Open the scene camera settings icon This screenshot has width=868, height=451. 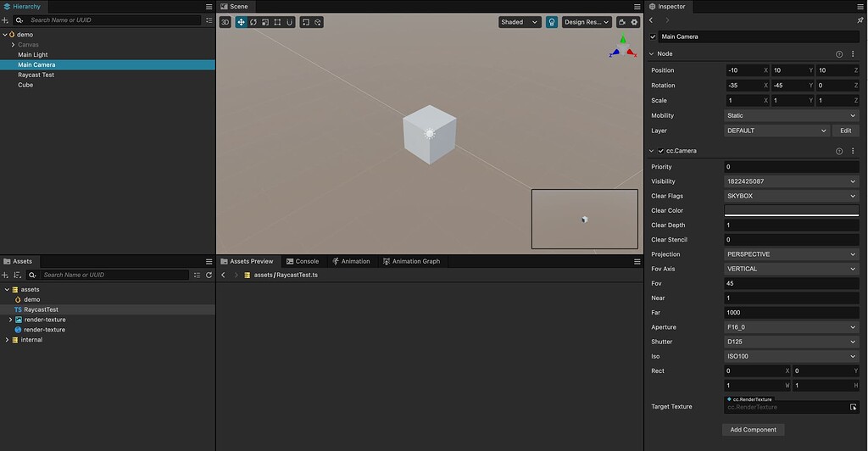coord(621,22)
